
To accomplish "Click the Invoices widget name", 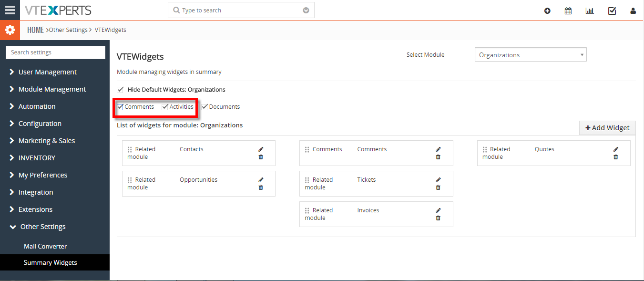I will pyautogui.click(x=368, y=210).
